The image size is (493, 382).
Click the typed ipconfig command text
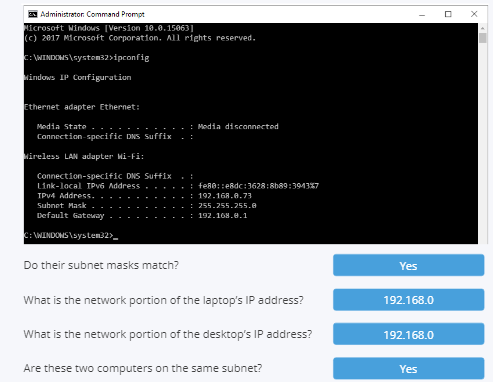click(x=131, y=58)
